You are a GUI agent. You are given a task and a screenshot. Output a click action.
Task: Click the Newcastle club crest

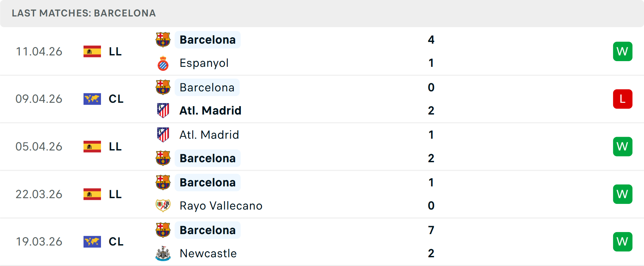[x=163, y=254]
